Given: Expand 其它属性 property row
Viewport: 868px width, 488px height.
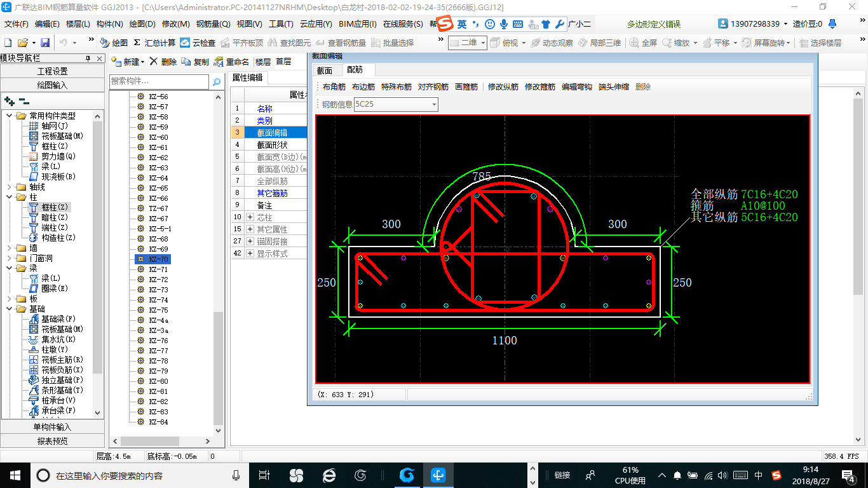Looking at the screenshot, I should [x=250, y=229].
